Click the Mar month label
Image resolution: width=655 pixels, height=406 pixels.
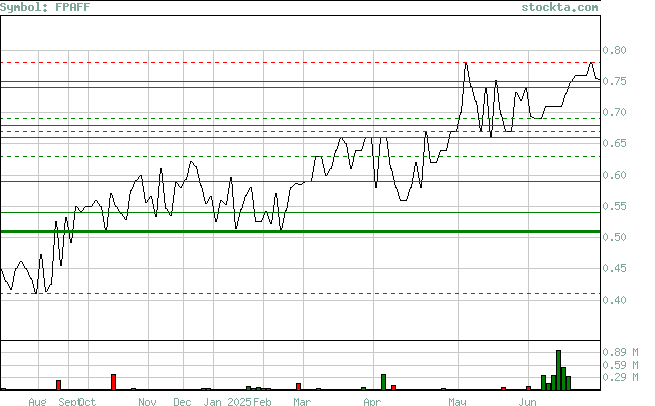[x=302, y=401]
